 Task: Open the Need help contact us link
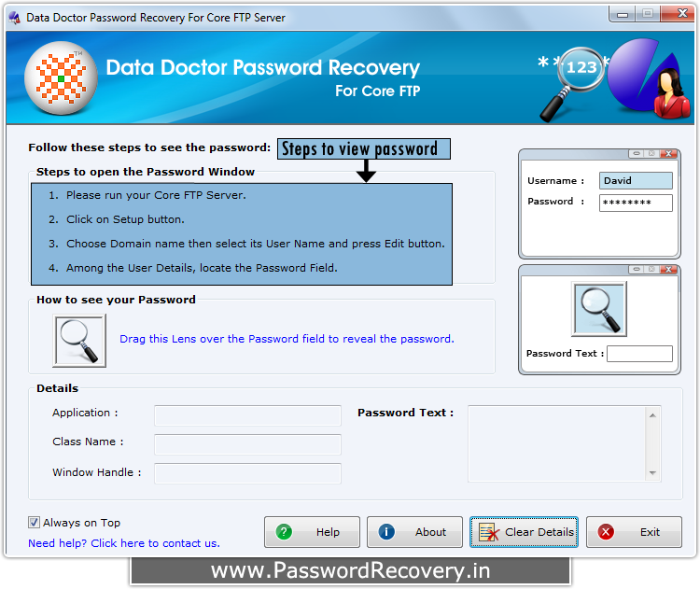[123, 543]
